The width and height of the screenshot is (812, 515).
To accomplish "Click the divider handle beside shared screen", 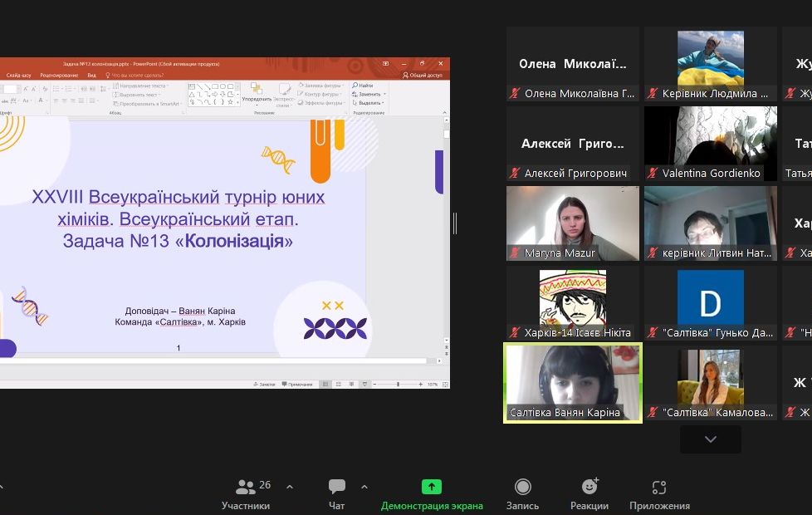I will tap(455, 223).
